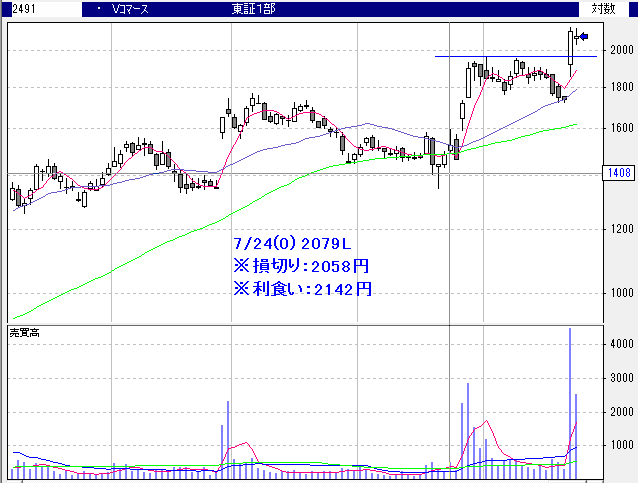Viewport: 639px width, 483px height.
Task: Click the 3000 volume axis label
Action: pos(621,378)
